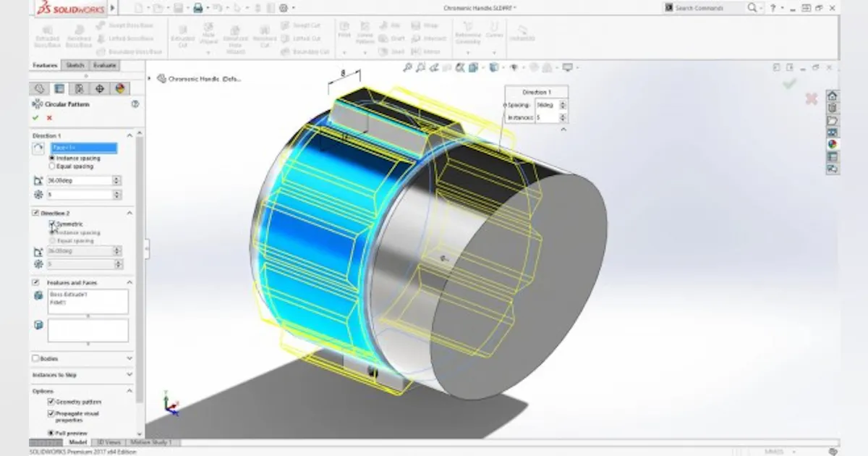Image resolution: width=868 pixels, height=456 pixels.
Task: Enable the Bodies checkbox
Action: (35, 358)
